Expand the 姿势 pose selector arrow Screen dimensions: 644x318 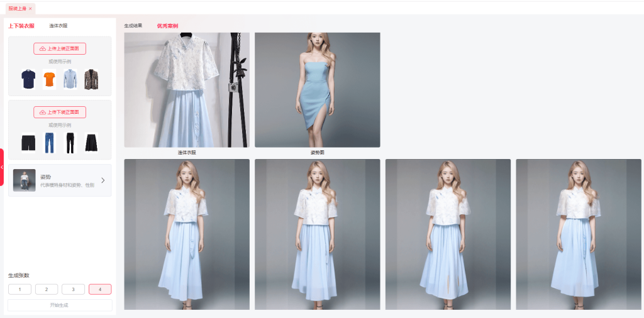click(x=103, y=180)
